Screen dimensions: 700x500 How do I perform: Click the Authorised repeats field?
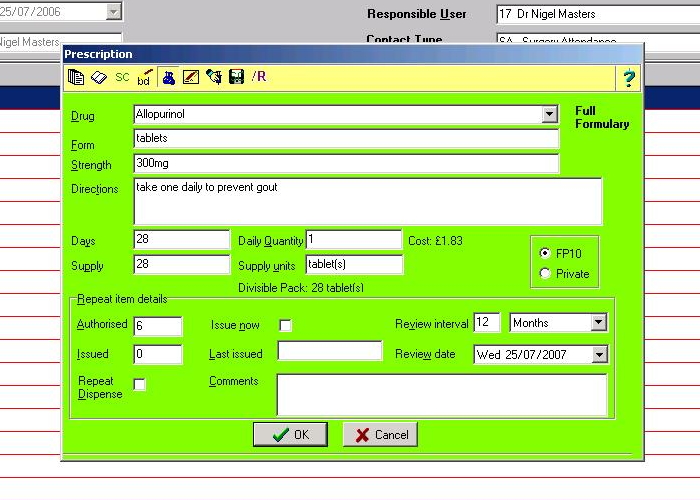158,326
